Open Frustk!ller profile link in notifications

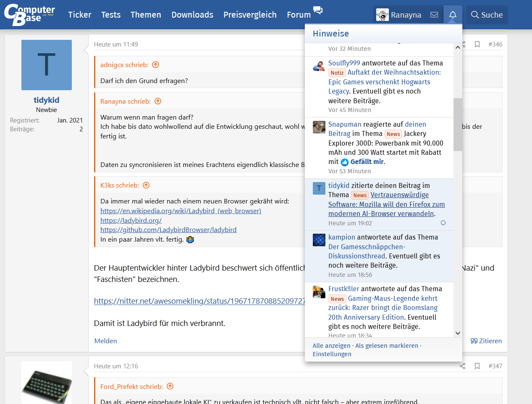(344, 289)
